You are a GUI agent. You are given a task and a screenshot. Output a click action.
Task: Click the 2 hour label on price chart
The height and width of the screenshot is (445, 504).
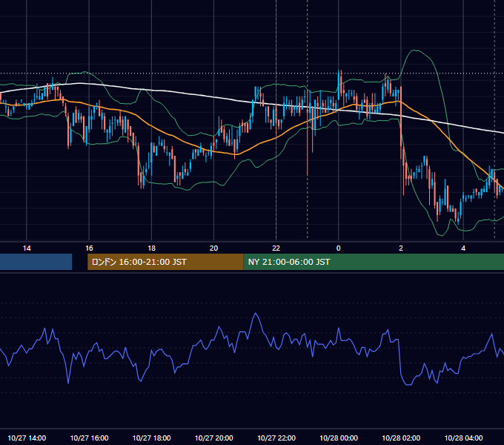pyautogui.click(x=401, y=248)
